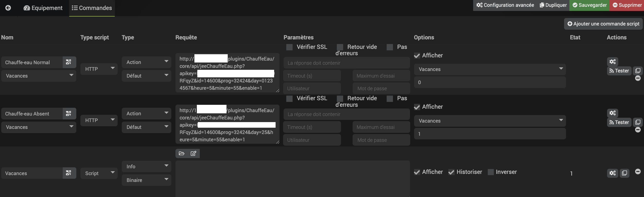Viewport: 644px width, 197px height.
Task: Switch to the Equipement tab
Action: 43,8
